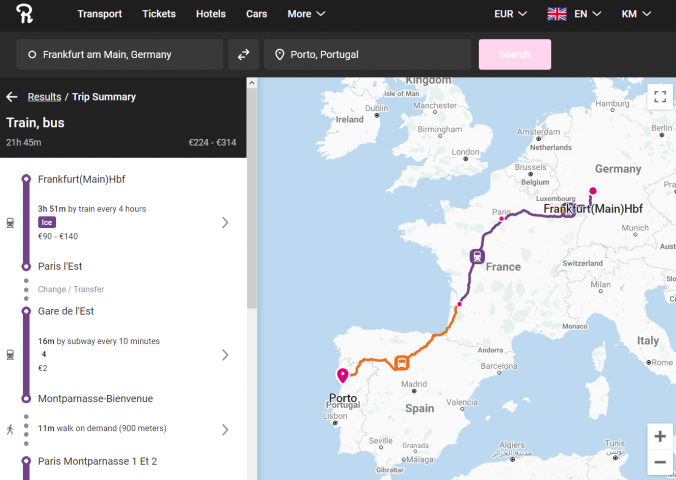Open the KM distance unit dropdown
Image resolution: width=676 pixels, height=480 pixels.
[x=636, y=14]
